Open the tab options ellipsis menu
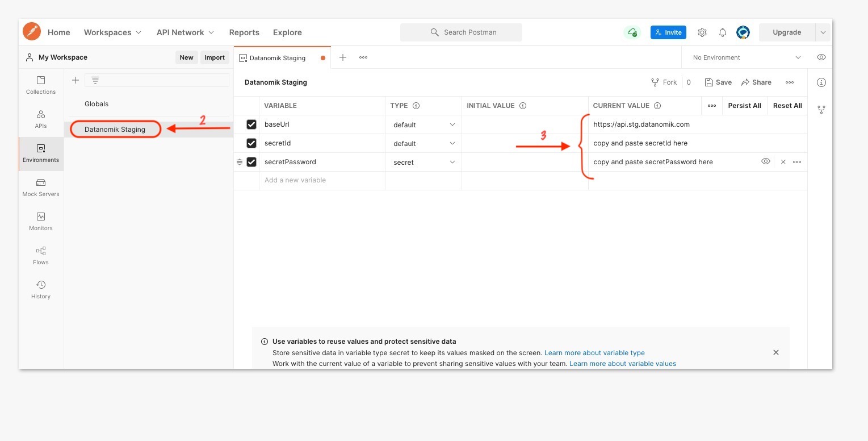 coord(363,57)
